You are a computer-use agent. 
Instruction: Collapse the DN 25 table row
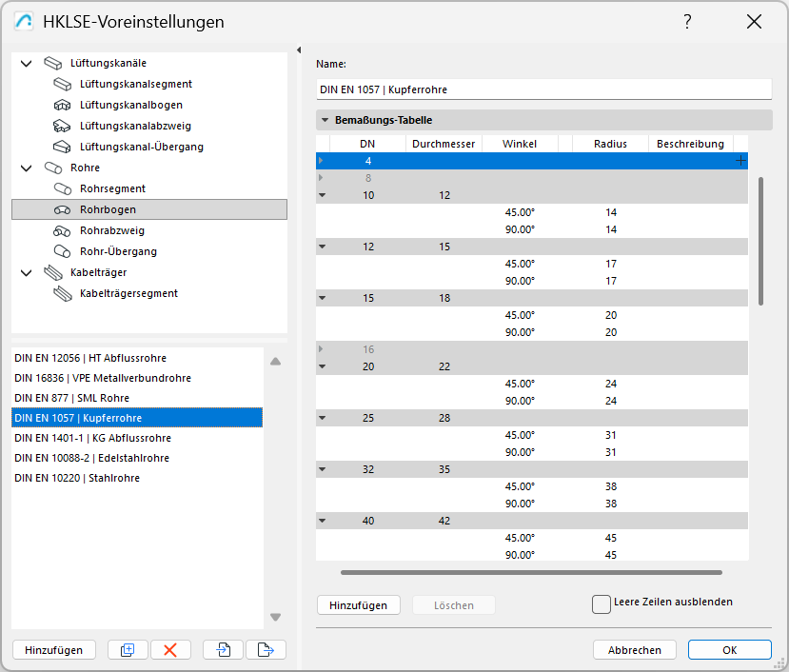point(322,418)
